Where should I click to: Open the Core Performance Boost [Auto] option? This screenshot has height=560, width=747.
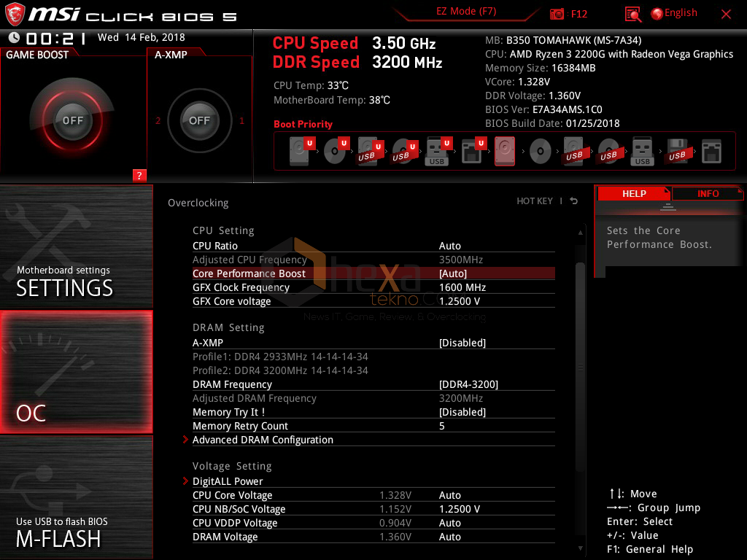click(x=373, y=273)
